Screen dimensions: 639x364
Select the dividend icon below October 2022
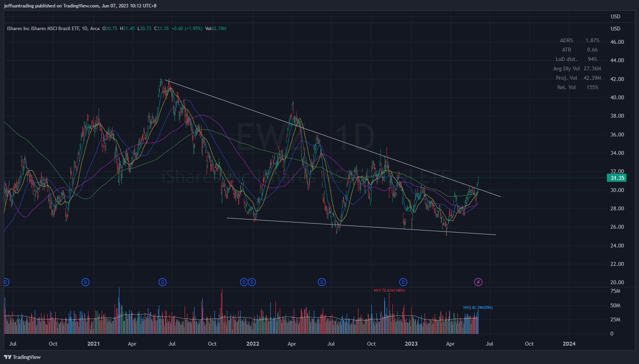[403, 282]
